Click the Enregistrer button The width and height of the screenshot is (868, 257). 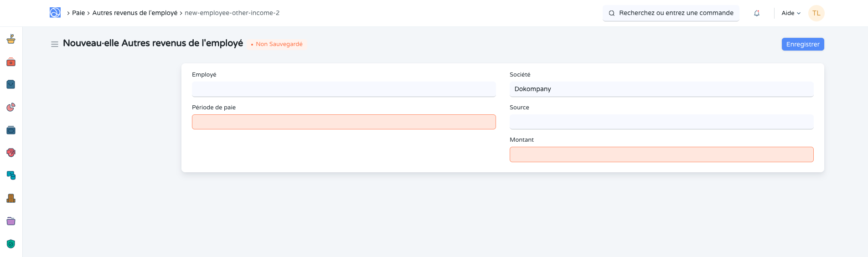(802, 44)
